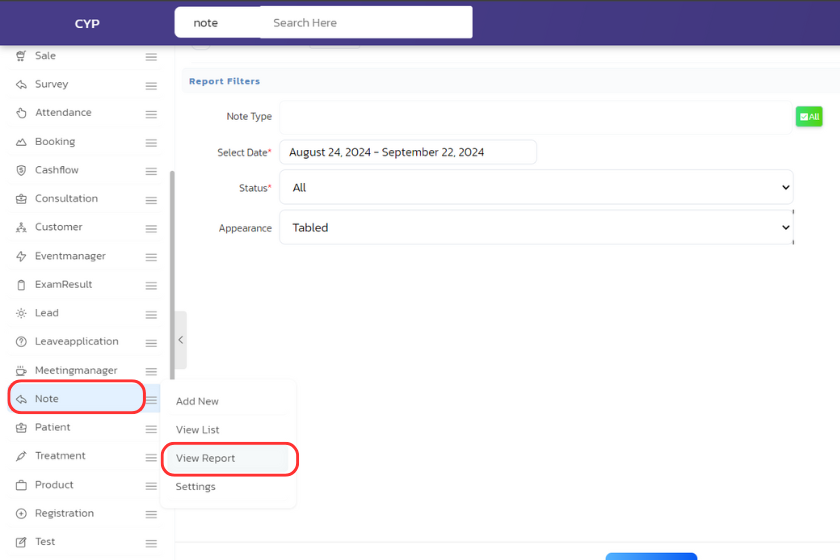The height and width of the screenshot is (560, 840).
Task: Click the Note Type input box
Action: pos(536,117)
